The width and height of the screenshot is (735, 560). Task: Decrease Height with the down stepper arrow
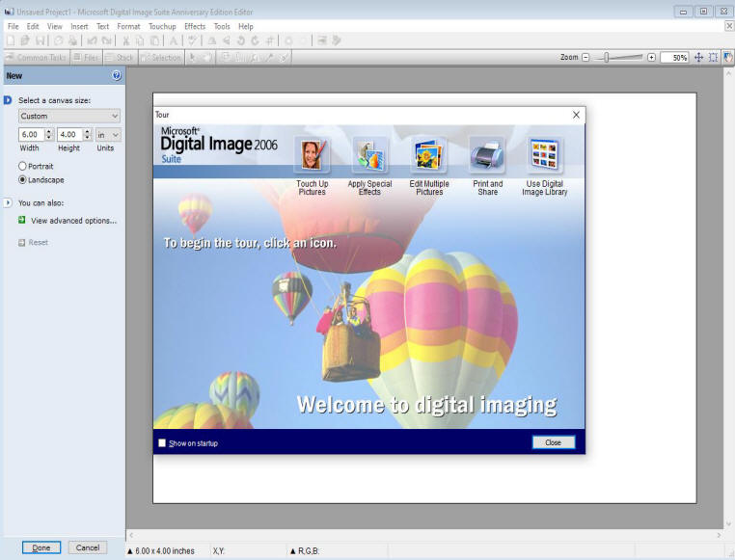[x=87, y=137]
